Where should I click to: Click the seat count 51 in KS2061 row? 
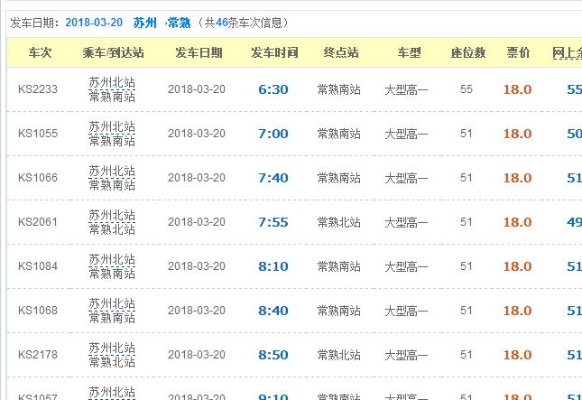[466, 222]
